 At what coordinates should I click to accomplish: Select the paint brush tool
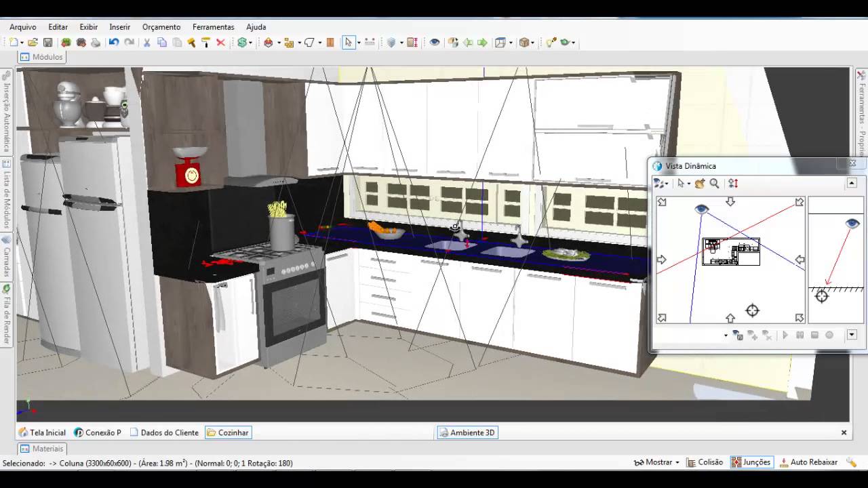(x=191, y=42)
